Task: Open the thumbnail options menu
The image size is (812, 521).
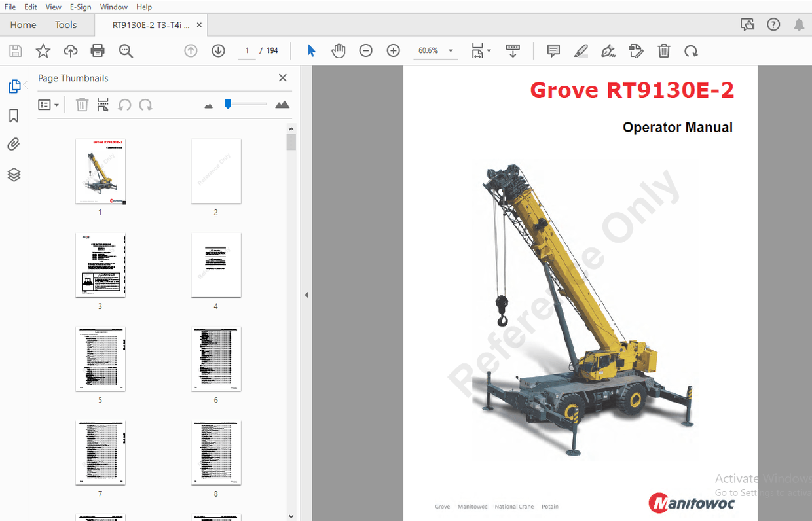Action: 48,105
